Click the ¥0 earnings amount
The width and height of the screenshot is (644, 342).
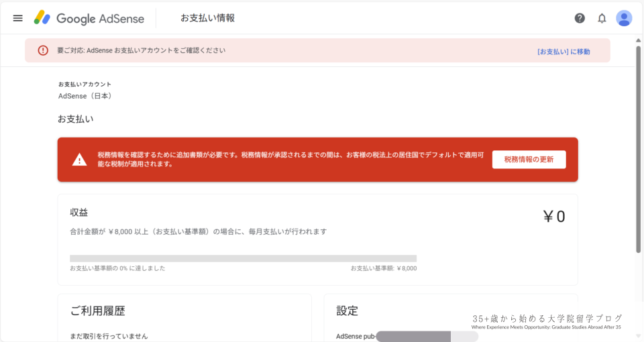(x=553, y=217)
